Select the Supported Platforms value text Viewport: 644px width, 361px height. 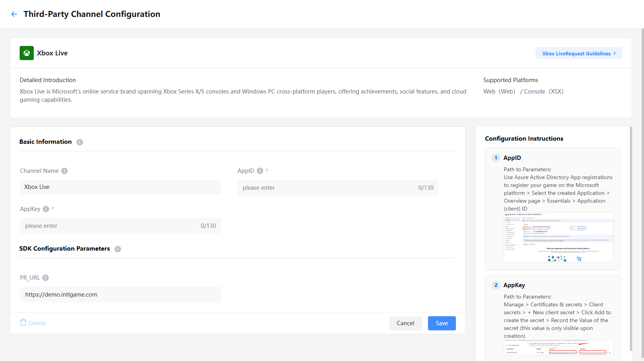click(x=523, y=92)
